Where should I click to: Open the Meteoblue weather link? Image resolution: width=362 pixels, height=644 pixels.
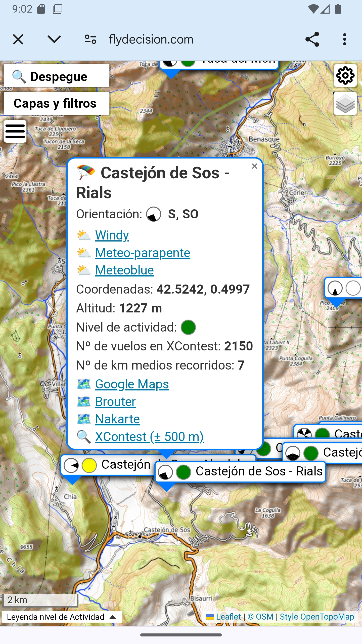(x=124, y=270)
